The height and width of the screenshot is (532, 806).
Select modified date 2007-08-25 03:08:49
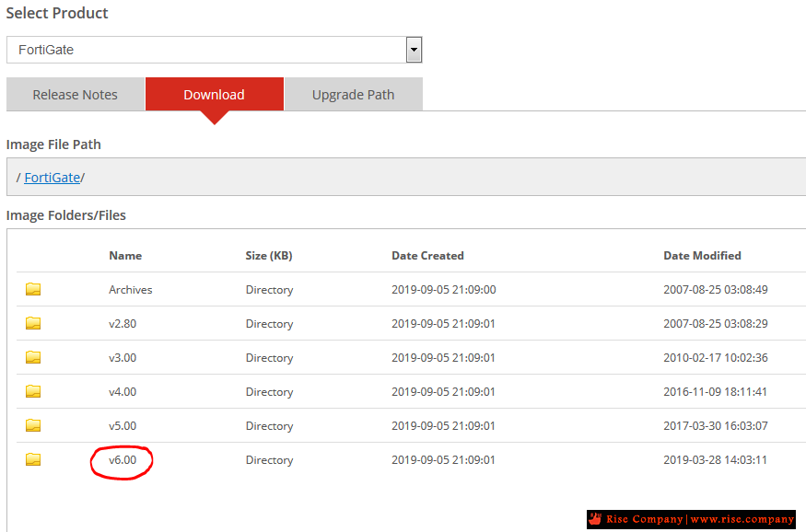(716, 290)
